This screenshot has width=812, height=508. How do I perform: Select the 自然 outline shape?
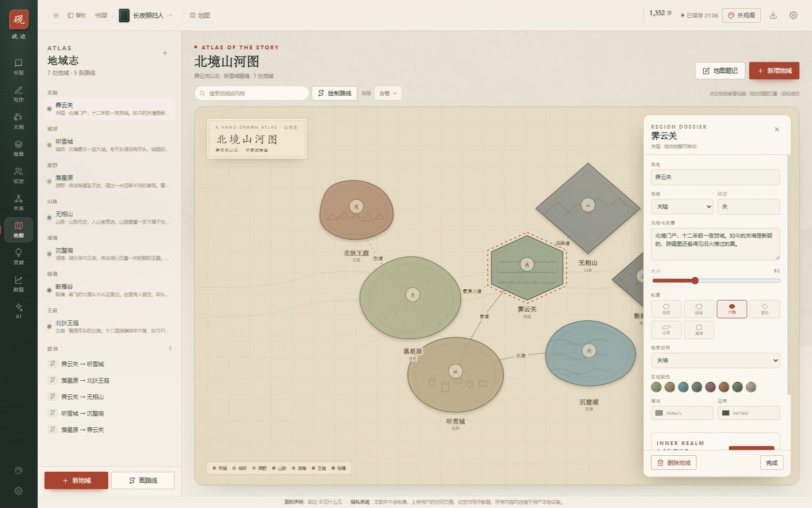666,309
